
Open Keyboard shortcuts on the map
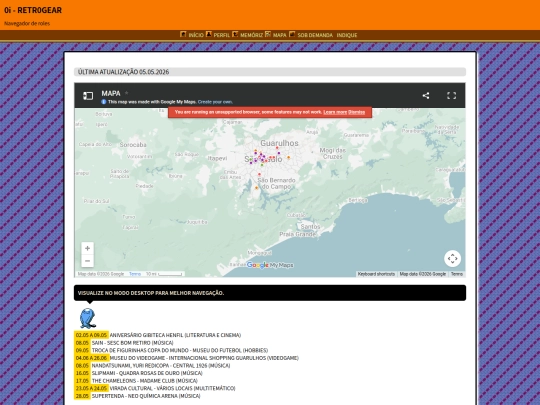(x=376, y=274)
